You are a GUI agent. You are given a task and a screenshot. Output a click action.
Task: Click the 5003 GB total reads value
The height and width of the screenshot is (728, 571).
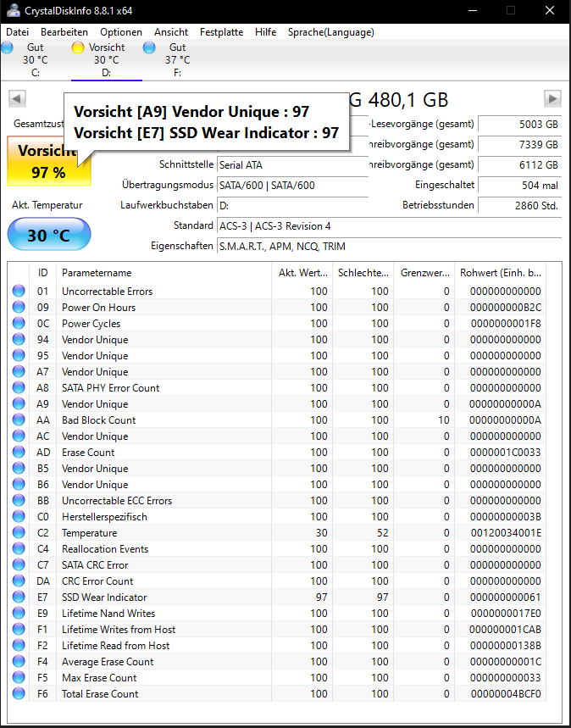click(519, 124)
